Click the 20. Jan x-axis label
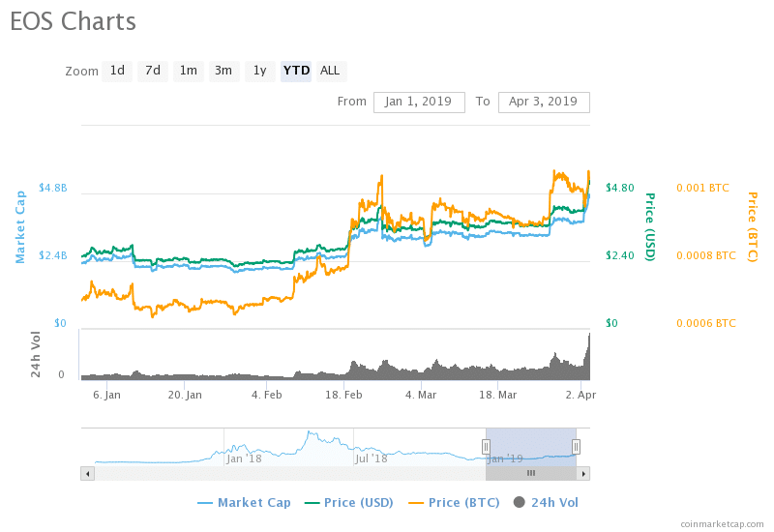This screenshot has height=532, width=774. [185, 396]
